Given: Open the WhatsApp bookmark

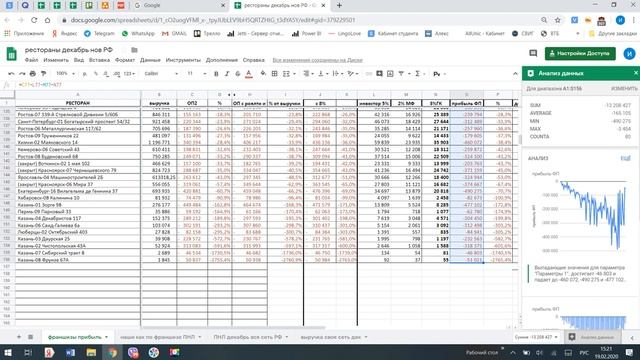Looking at the screenshot, I should point(138,33).
